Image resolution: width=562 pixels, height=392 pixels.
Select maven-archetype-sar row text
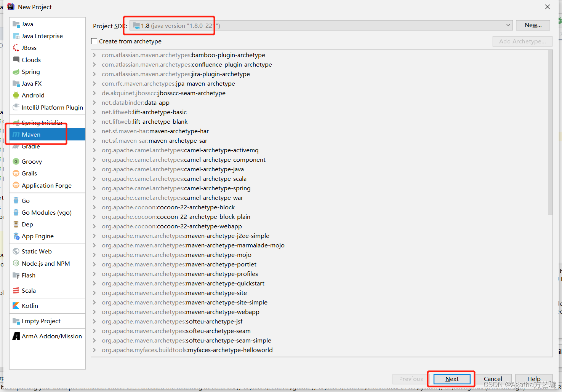pos(154,141)
